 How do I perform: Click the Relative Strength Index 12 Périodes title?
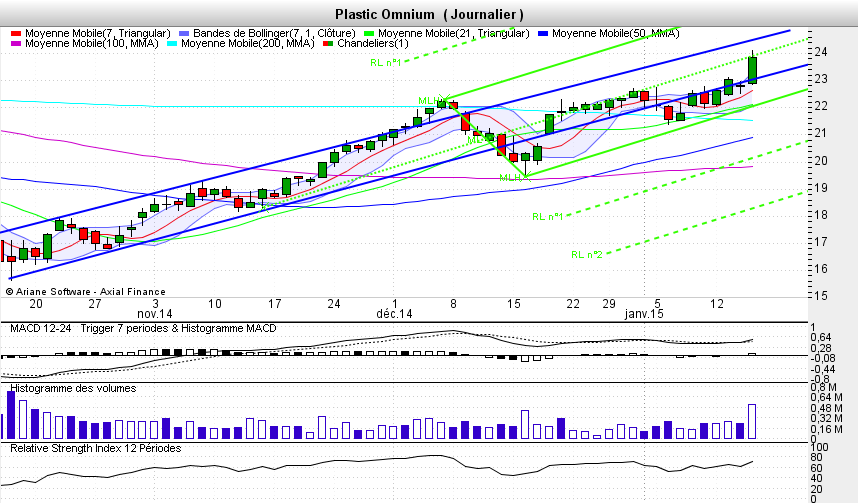pos(96,448)
